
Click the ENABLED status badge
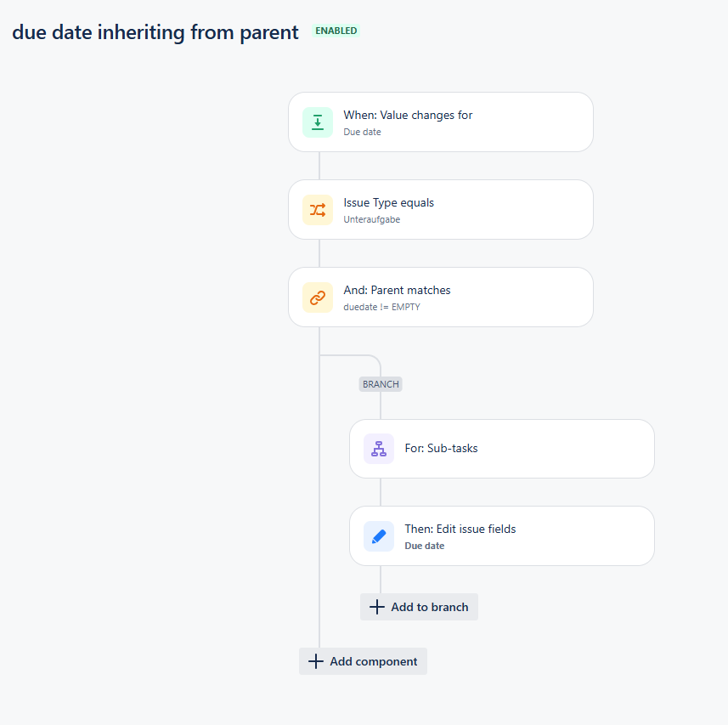tap(336, 31)
